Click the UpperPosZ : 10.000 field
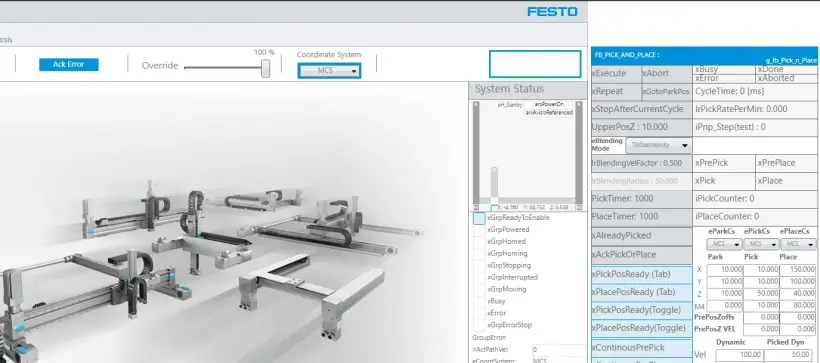Viewport: 820px width, 363px height. [642, 127]
